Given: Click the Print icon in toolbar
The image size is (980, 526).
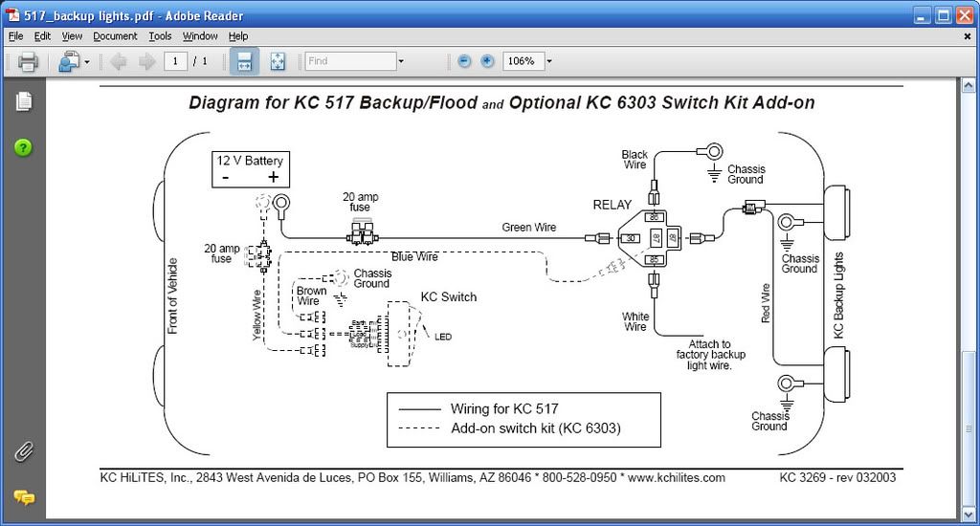Looking at the screenshot, I should point(28,61).
